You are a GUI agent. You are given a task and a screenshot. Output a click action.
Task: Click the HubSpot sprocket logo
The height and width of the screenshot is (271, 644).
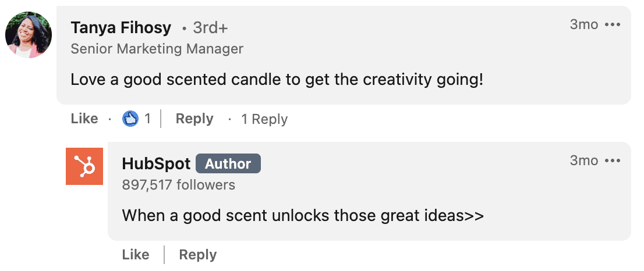84,166
